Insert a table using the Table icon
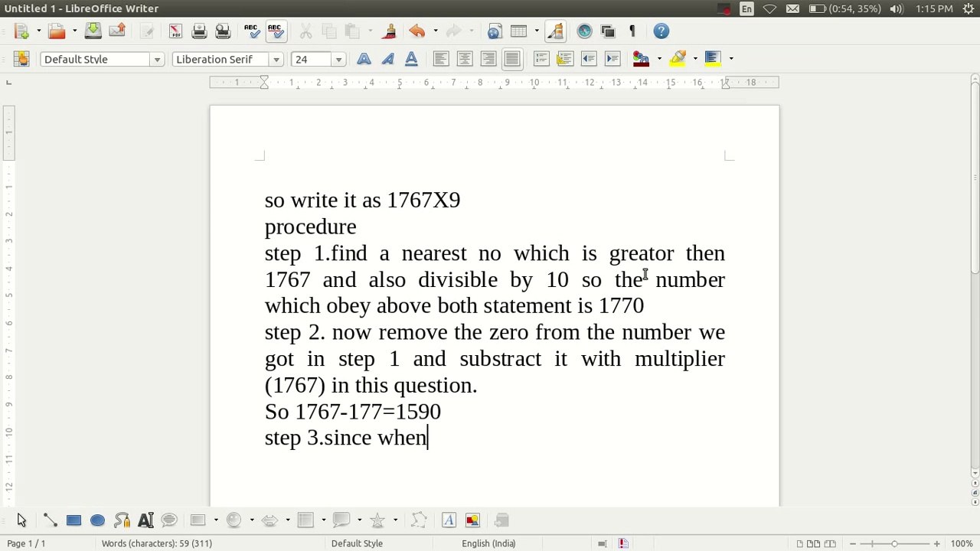Image resolution: width=980 pixels, height=551 pixels. pyautogui.click(x=518, y=31)
